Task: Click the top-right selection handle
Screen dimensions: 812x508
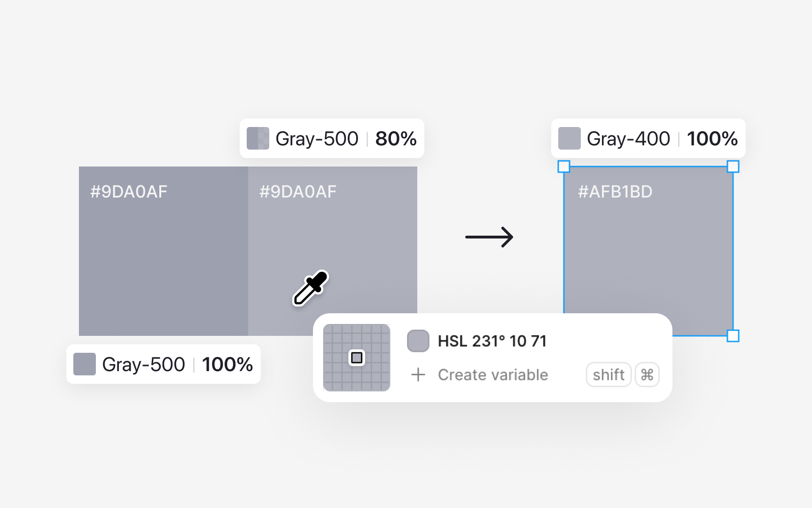Action: [x=733, y=167]
